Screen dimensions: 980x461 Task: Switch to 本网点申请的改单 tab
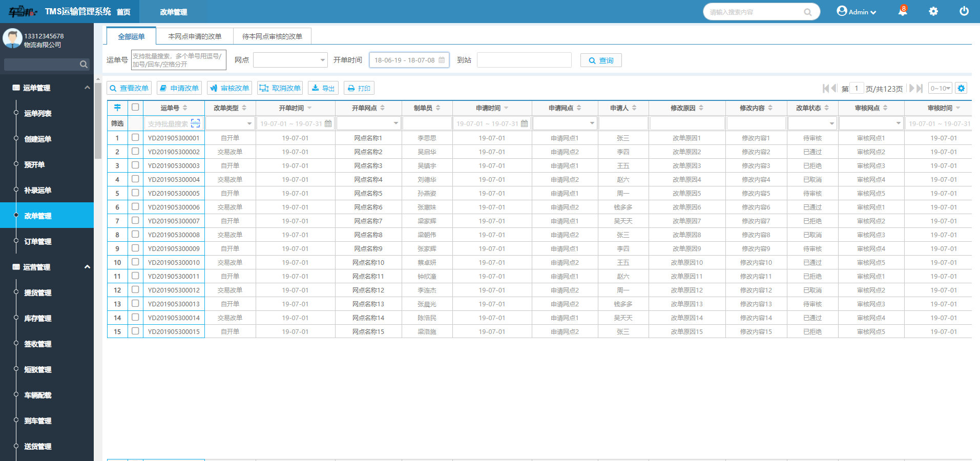[x=195, y=36]
